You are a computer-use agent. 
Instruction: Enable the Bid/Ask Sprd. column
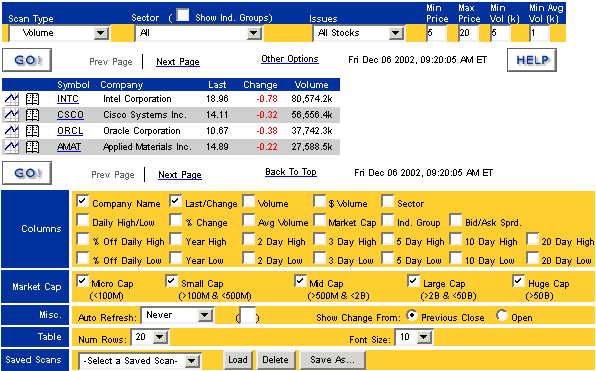(x=456, y=220)
